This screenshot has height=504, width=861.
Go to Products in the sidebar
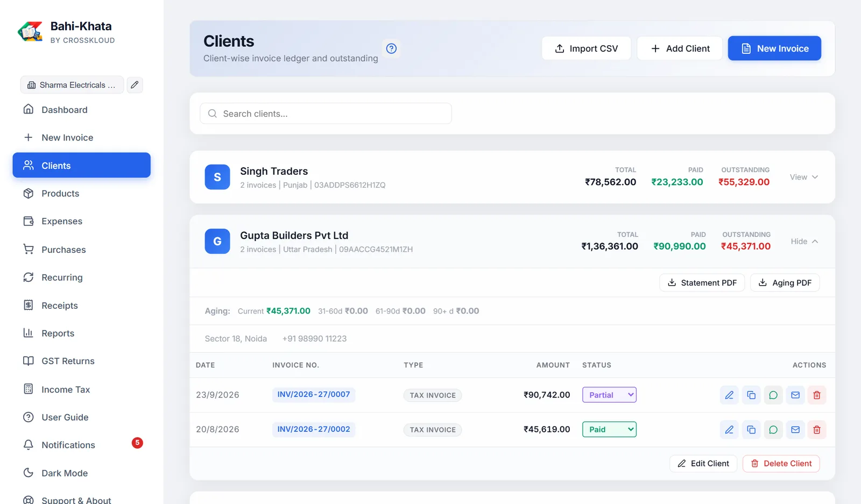tap(81, 194)
